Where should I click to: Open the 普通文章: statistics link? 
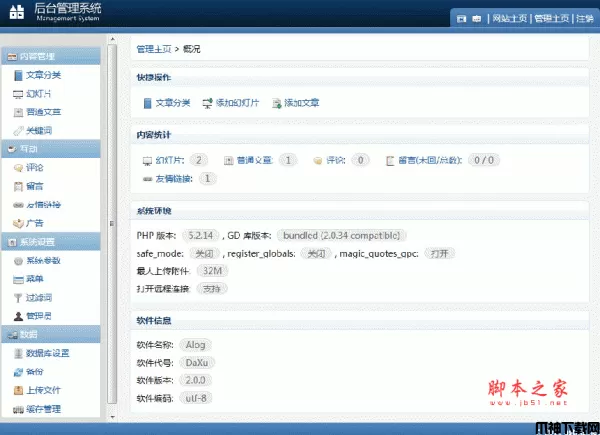click(254, 160)
